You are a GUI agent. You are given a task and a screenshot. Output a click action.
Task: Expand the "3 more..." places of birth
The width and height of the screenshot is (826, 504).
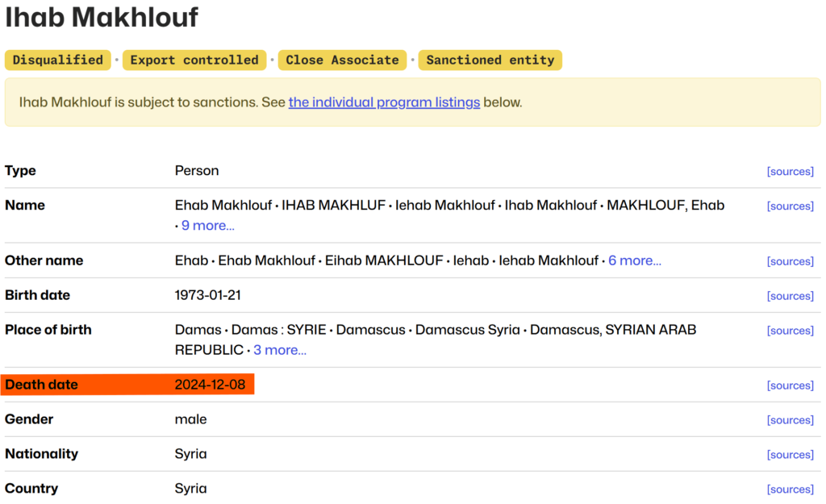coord(279,349)
